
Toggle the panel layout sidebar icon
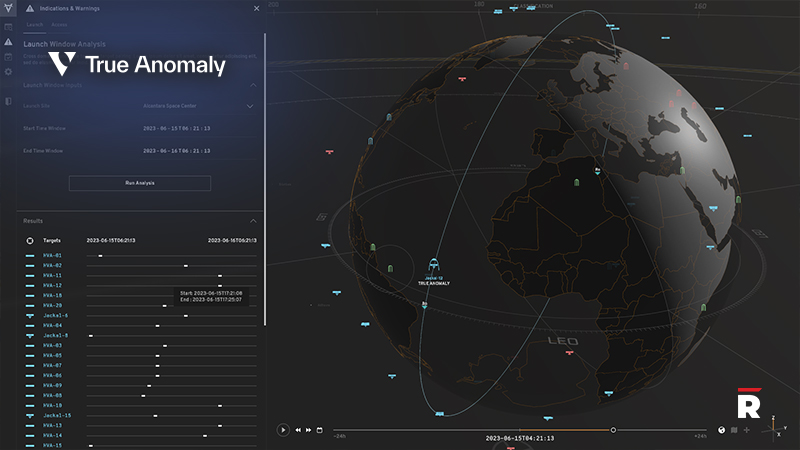pyautogui.click(x=8, y=102)
